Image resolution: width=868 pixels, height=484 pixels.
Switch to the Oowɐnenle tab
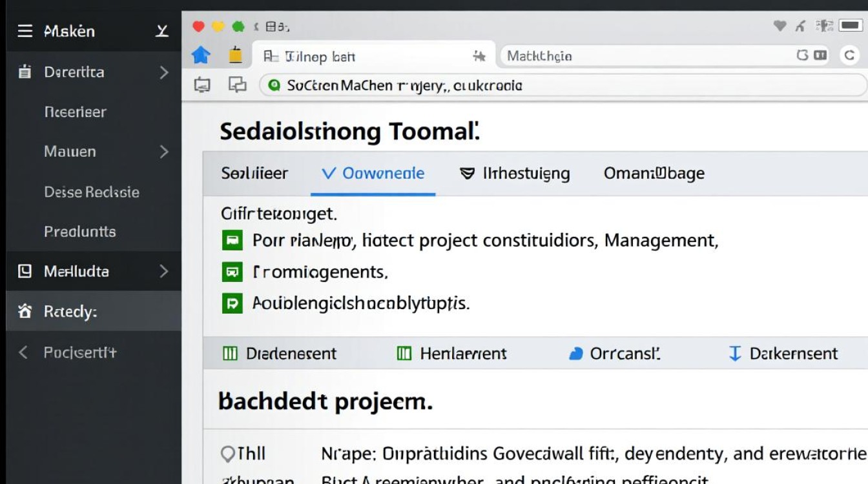tap(373, 173)
